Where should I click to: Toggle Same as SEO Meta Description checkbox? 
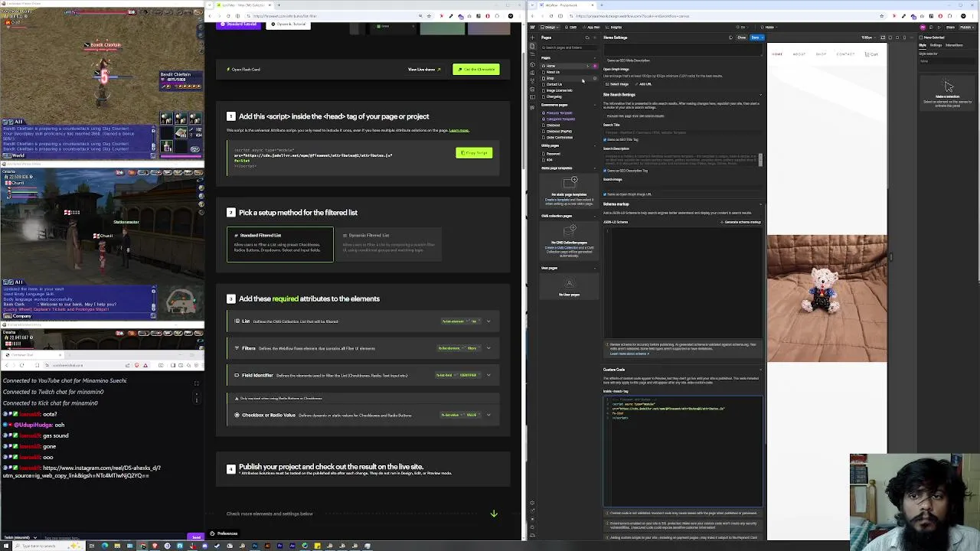click(606, 60)
